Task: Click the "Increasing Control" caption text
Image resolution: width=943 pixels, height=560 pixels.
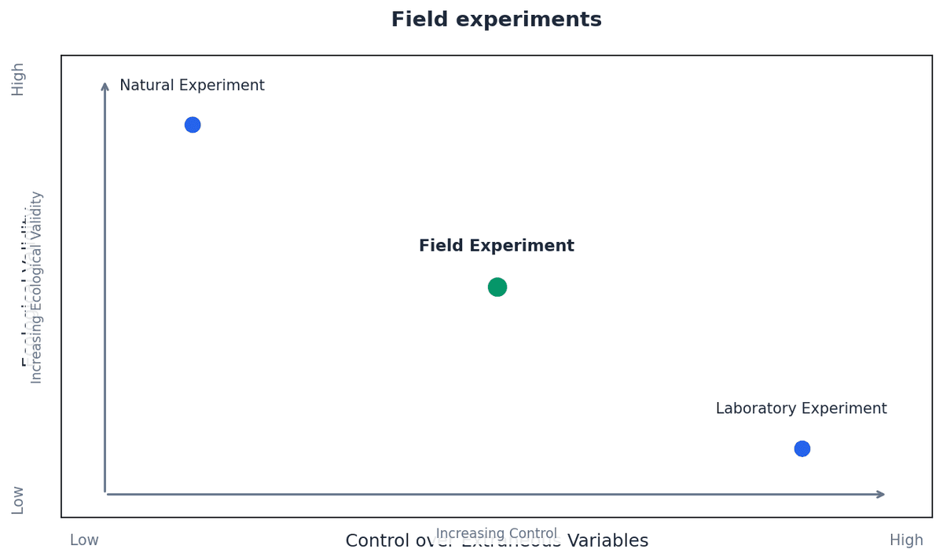Action: (x=496, y=532)
